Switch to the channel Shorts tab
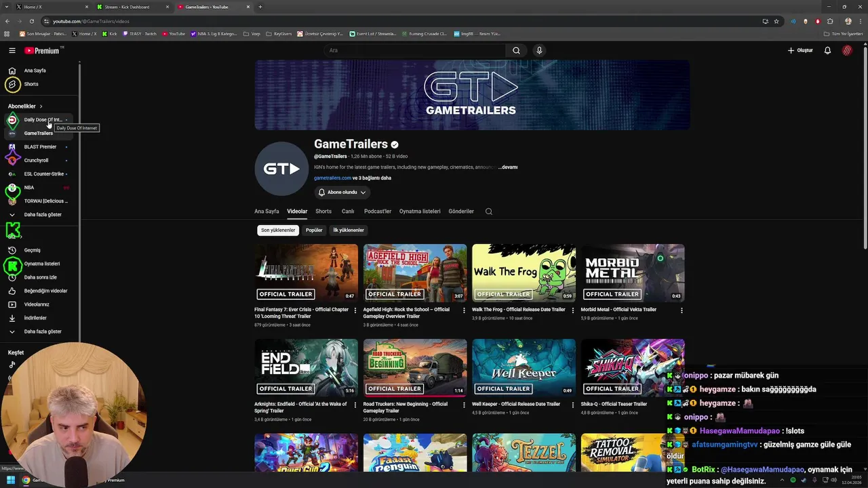The image size is (868, 488). pos(323,211)
